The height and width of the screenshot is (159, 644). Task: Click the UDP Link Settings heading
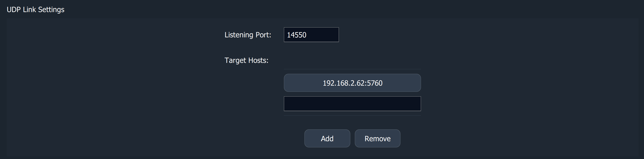pyautogui.click(x=36, y=10)
